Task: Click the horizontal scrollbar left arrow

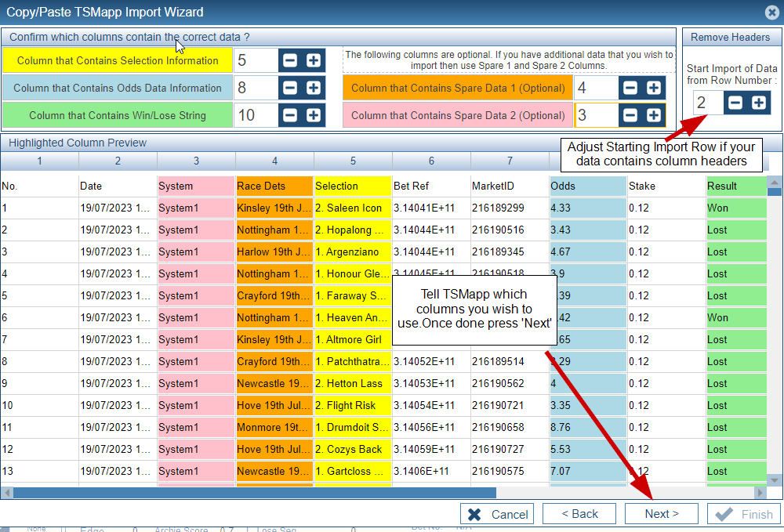Action: (x=6, y=493)
